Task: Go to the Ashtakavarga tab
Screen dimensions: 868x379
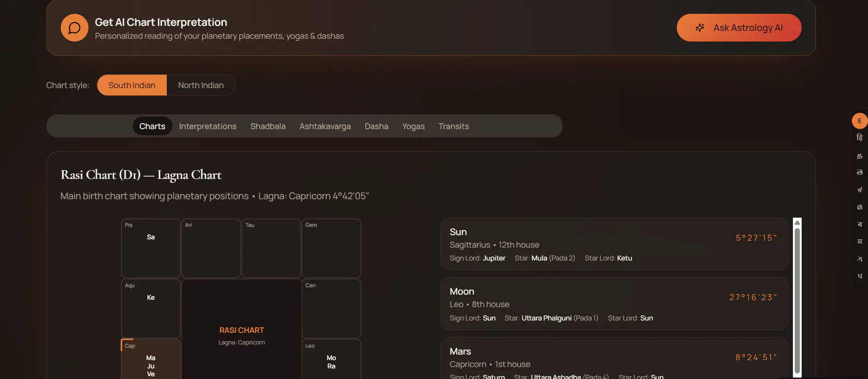Action: (x=325, y=126)
